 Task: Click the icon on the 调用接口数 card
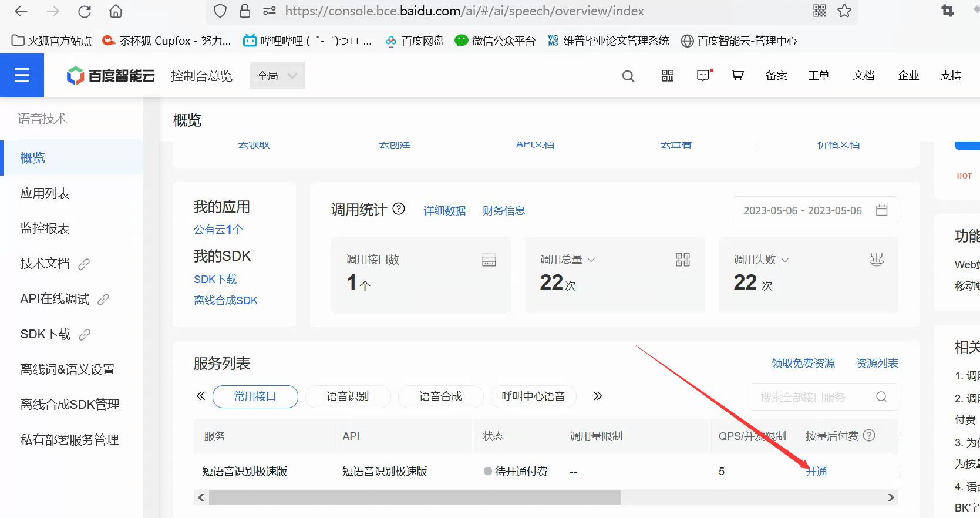489,260
